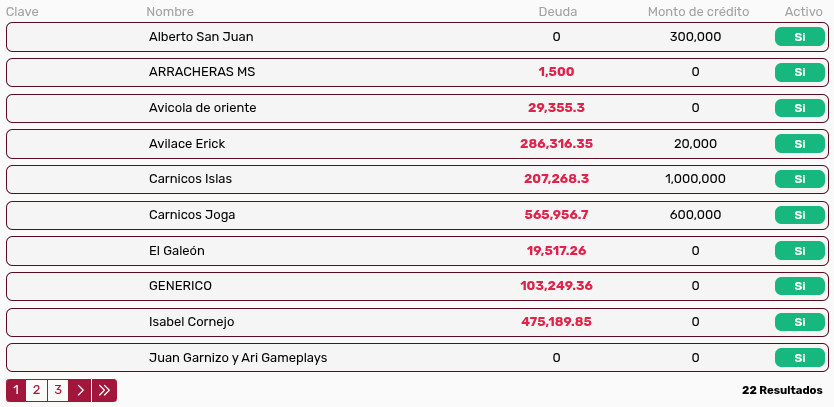
Task: Open Avilace Erick client row
Action: pyautogui.click(x=187, y=144)
